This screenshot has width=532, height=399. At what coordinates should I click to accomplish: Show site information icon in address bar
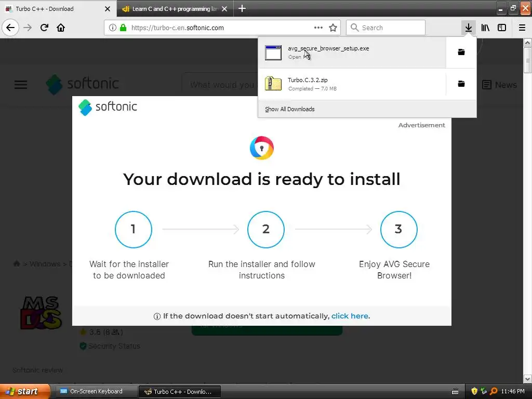pos(113,28)
